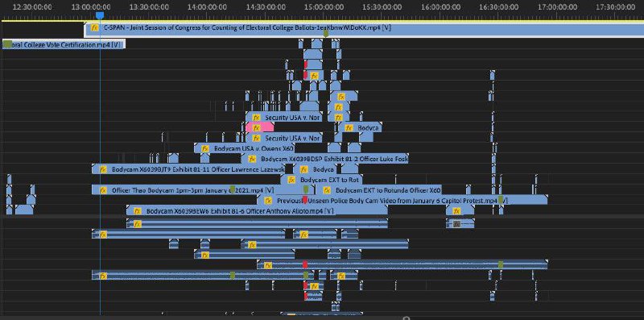Select the Bodycam X6039BJT9 Exhibit 81-11 Officer Lawrence Lazewsk clip
Image resolution: width=644 pixels, height=320 pixels.
188,169
